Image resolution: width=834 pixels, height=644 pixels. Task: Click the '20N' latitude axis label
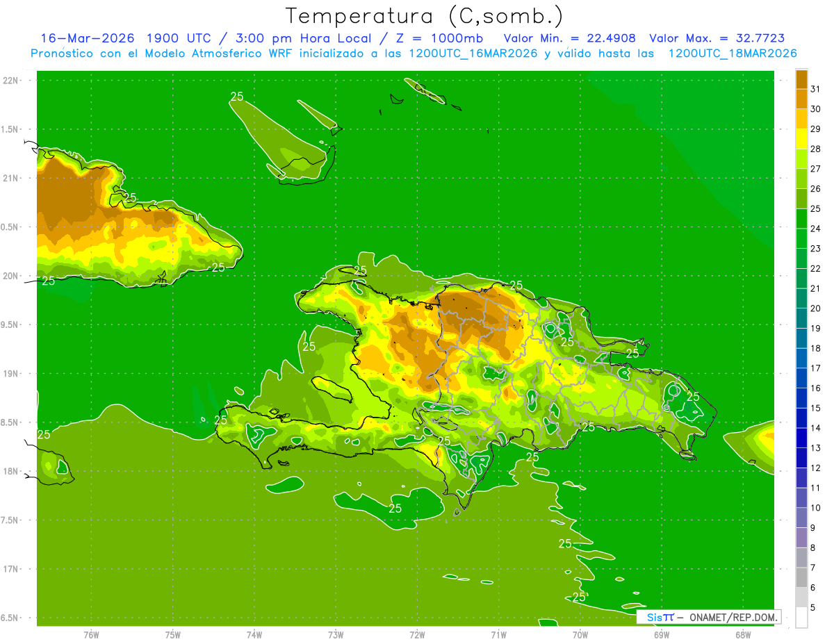12,276
